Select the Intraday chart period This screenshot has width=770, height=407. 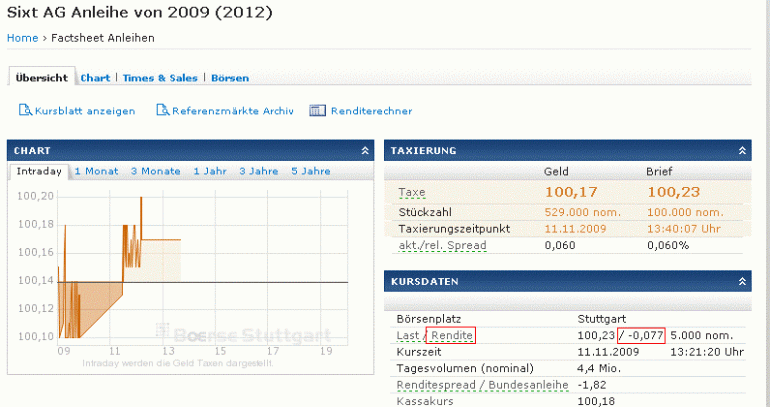point(39,171)
